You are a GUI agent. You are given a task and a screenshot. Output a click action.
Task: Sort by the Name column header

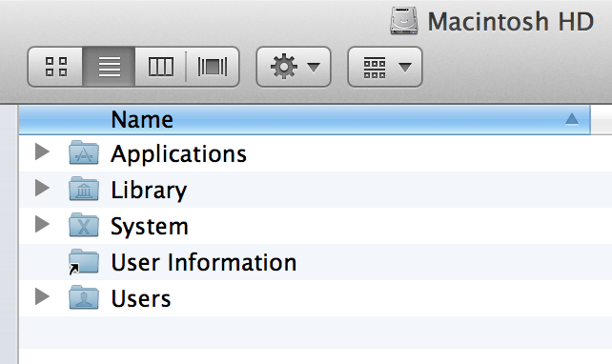[x=304, y=119]
